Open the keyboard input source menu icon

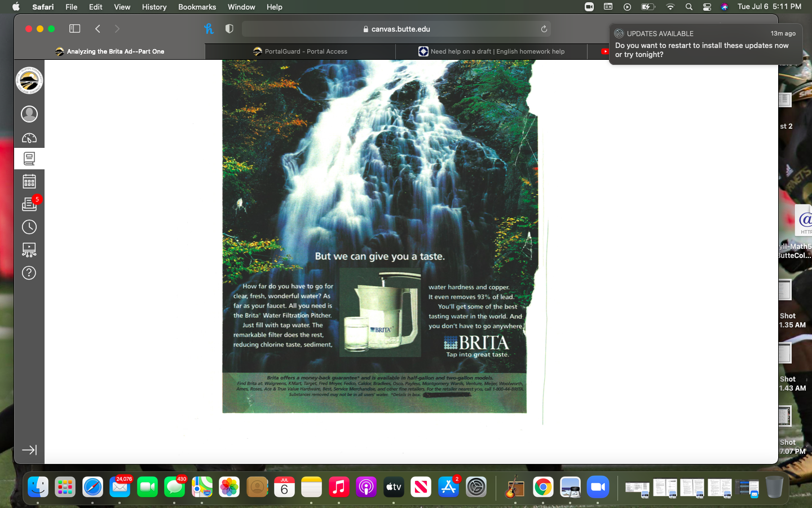pyautogui.click(x=608, y=7)
